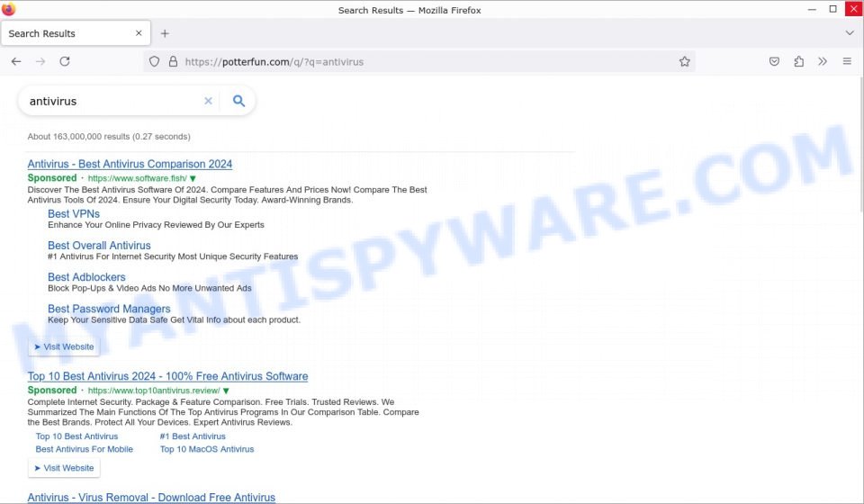Click the results count text
The width and height of the screenshot is (864, 504).
109,137
